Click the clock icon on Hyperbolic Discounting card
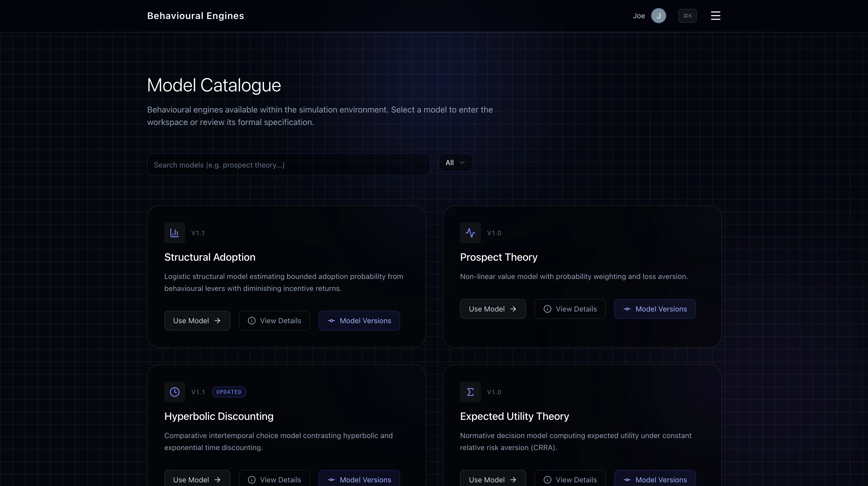Screen dimensions: 868x486 174,392
